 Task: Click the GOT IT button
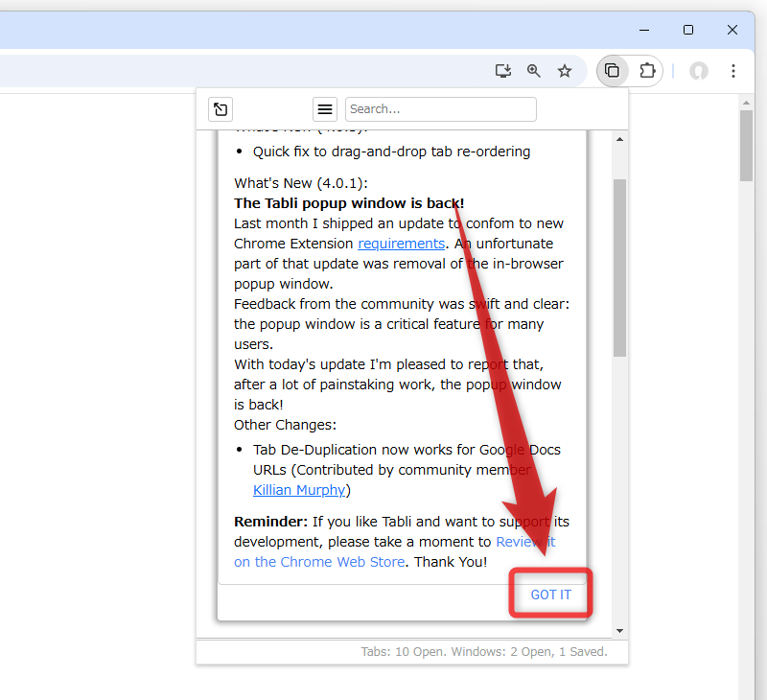click(550, 595)
